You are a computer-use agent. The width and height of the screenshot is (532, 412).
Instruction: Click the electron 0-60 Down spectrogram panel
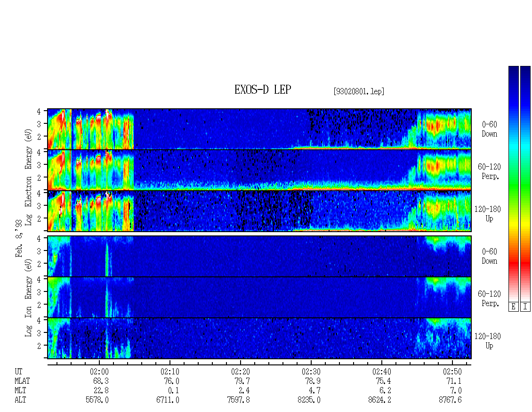pyautogui.click(x=259, y=129)
